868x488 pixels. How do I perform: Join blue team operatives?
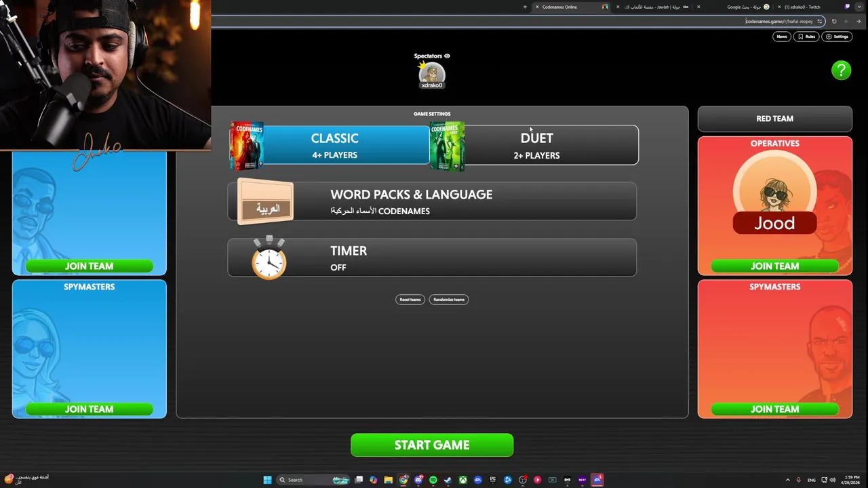(x=89, y=266)
